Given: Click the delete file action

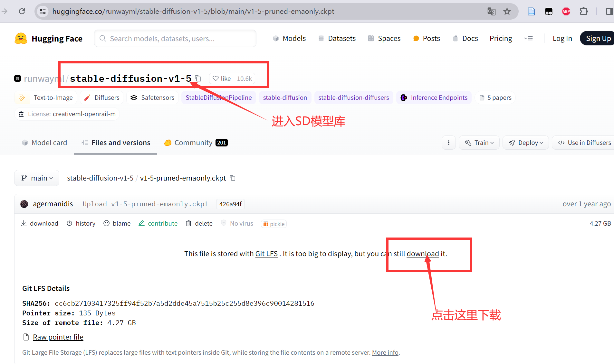Looking at the screenshot, I should (x=199, y=223).
